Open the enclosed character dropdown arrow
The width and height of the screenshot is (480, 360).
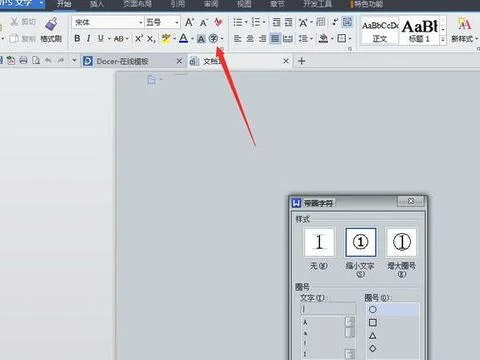point(222,39)
